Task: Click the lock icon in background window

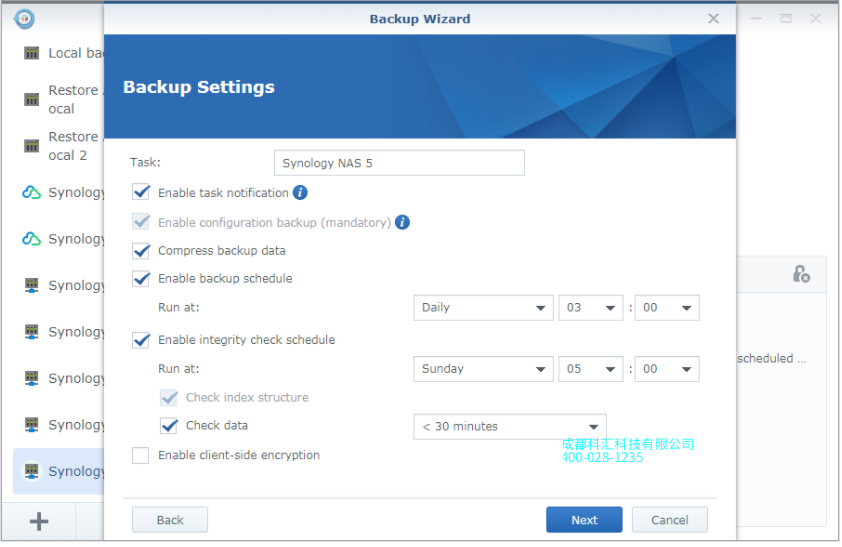Action: click(x=801, y=274)
